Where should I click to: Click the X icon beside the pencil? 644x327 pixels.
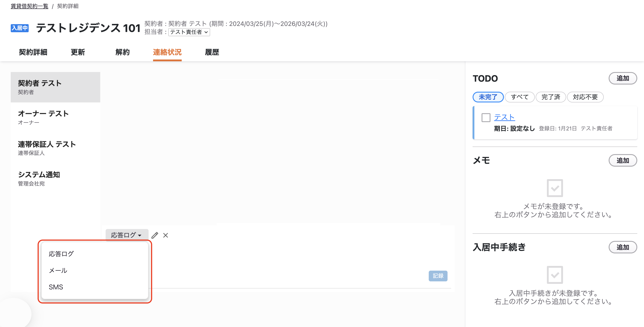166,235
